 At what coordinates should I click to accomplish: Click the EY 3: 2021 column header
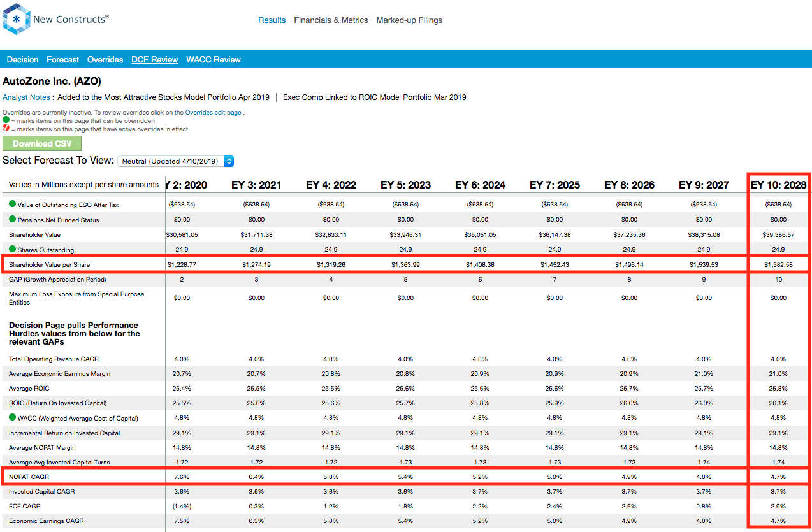coord(256,185)
